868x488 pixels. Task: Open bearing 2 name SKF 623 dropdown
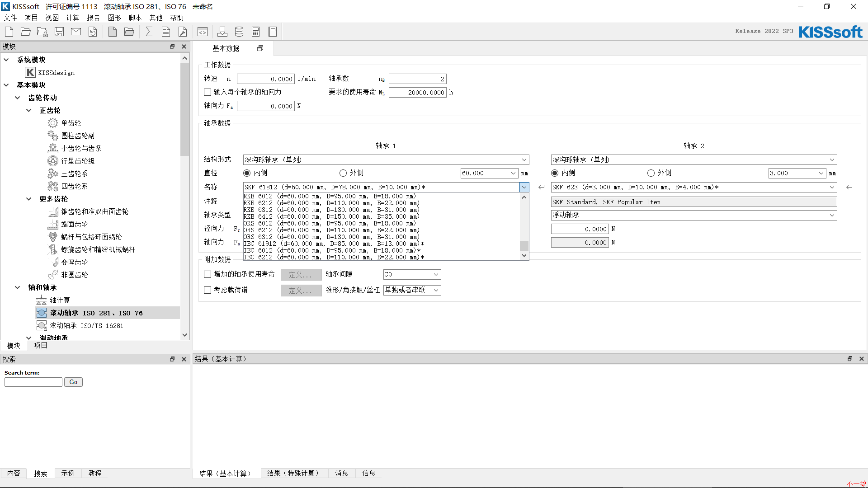694,188
